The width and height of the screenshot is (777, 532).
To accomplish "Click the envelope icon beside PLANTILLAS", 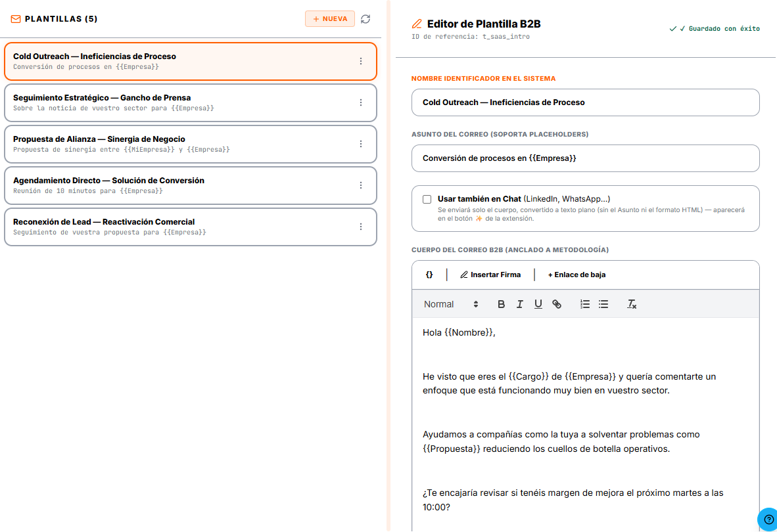I will [x=16, y=19].
